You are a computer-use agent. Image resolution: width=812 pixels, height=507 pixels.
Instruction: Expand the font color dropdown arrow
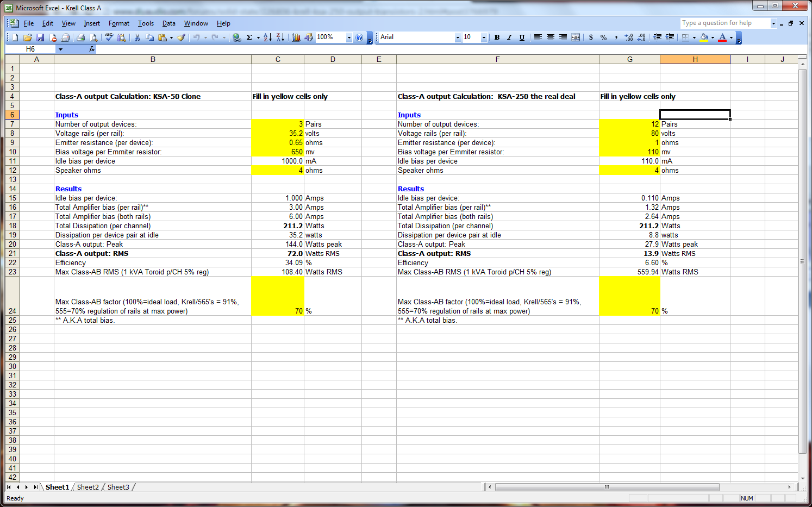731,37
